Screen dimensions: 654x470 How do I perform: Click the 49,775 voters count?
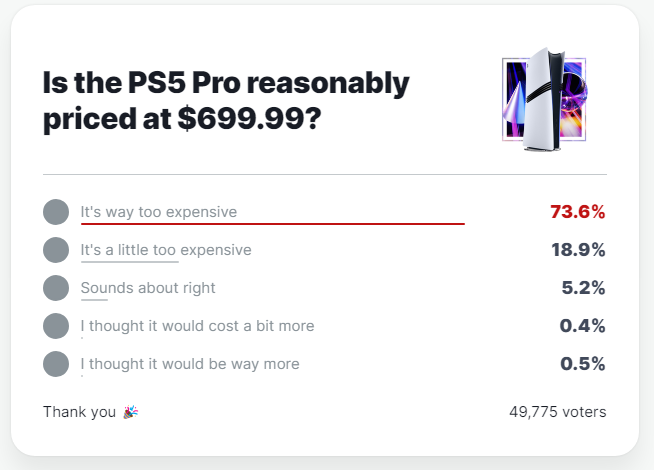click(x=558, y=412)
